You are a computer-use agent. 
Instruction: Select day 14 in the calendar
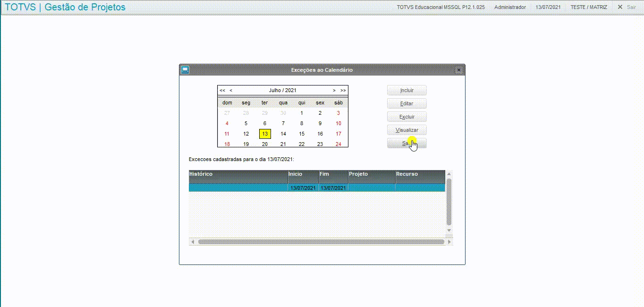[283, 134]
